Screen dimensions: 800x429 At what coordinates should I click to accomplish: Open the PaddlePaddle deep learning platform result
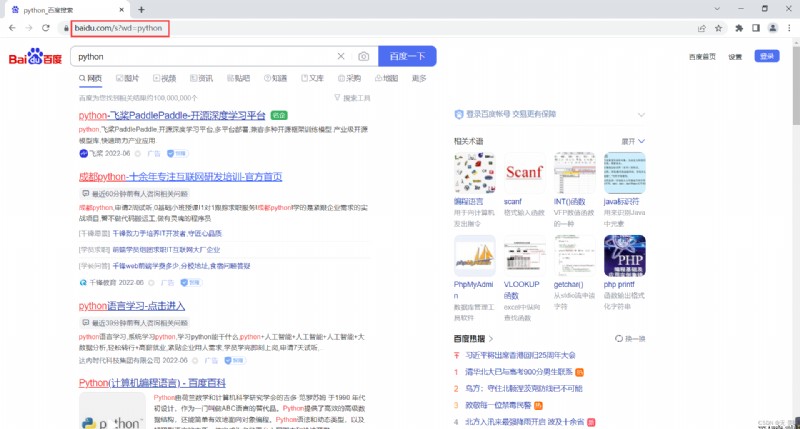click(x=172, y=115)
